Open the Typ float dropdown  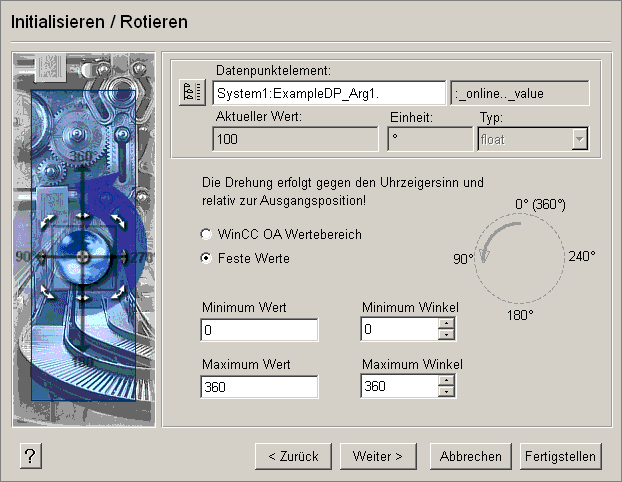coord(578,139)
